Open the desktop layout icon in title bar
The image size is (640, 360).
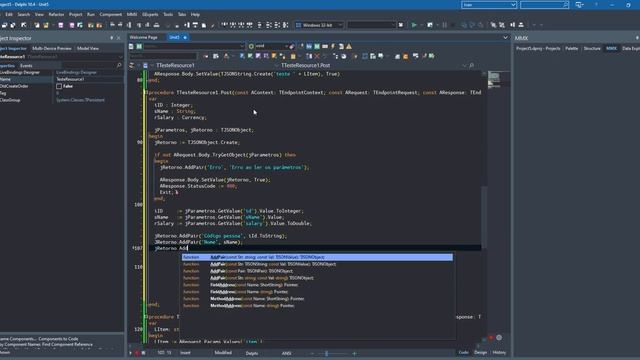pos(579,4)
